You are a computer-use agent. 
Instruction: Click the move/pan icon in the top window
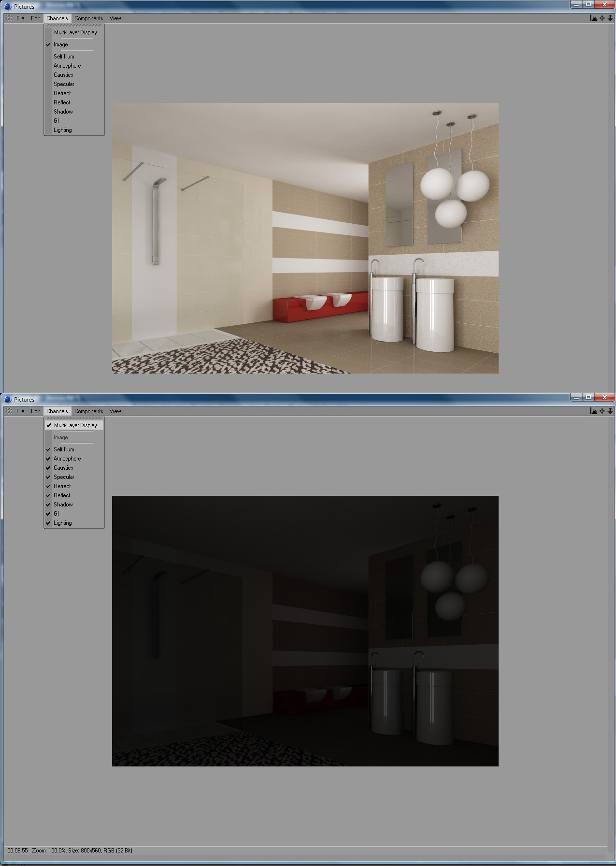[602, 18]
